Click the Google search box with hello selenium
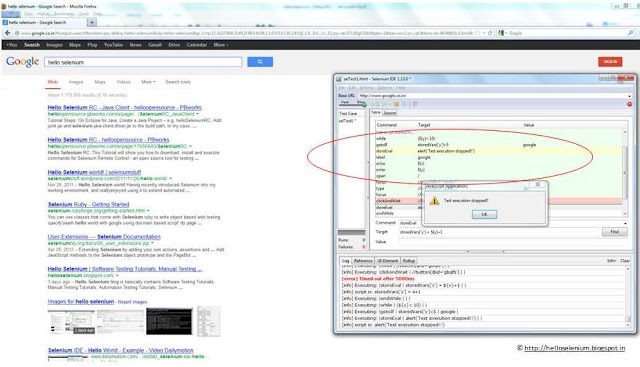Screen dimensions: 640x367 (x=143, y=62)
